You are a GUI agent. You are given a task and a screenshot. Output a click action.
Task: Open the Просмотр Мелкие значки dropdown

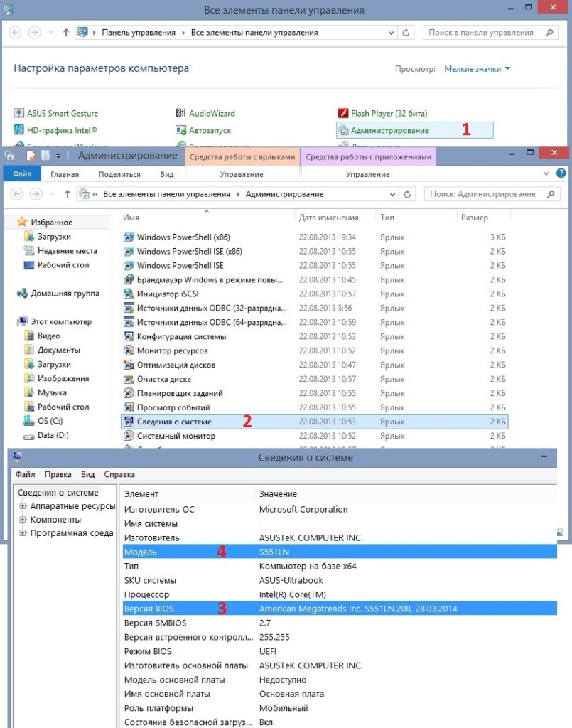[x=477, y=69]
